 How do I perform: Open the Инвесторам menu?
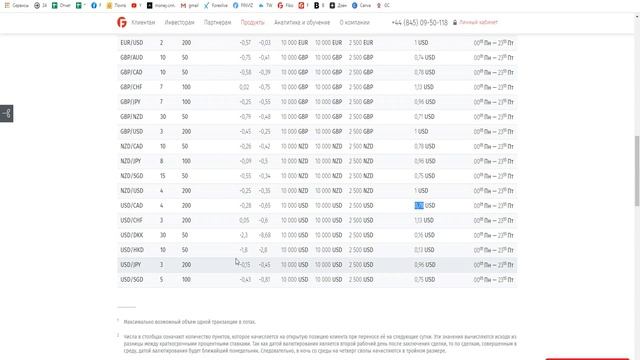point(180,22)
